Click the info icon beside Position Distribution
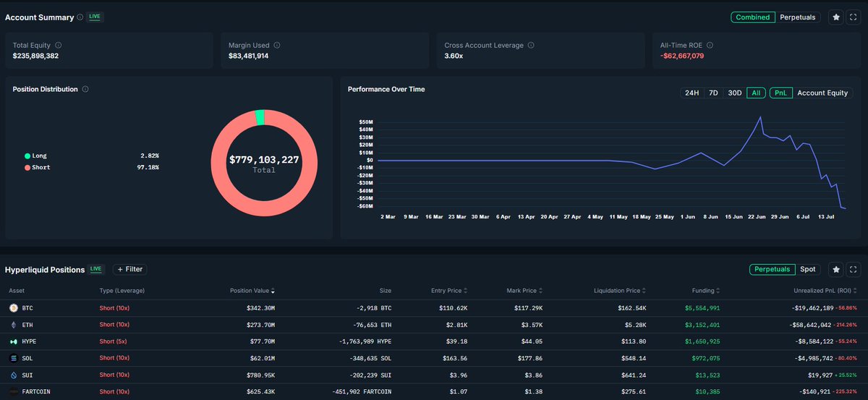Image resolution: width=868 pixels, height=400 pixels. (85, 89)
